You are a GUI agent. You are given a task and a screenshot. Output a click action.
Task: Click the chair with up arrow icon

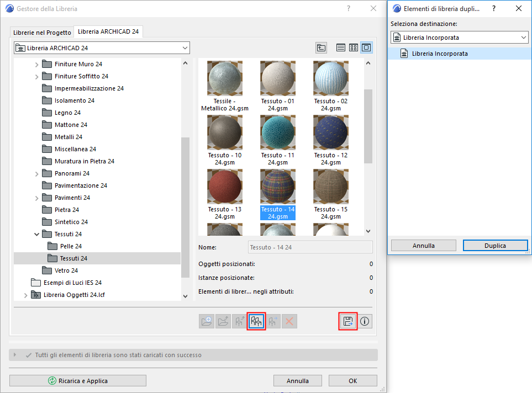[x=240, y=321]
